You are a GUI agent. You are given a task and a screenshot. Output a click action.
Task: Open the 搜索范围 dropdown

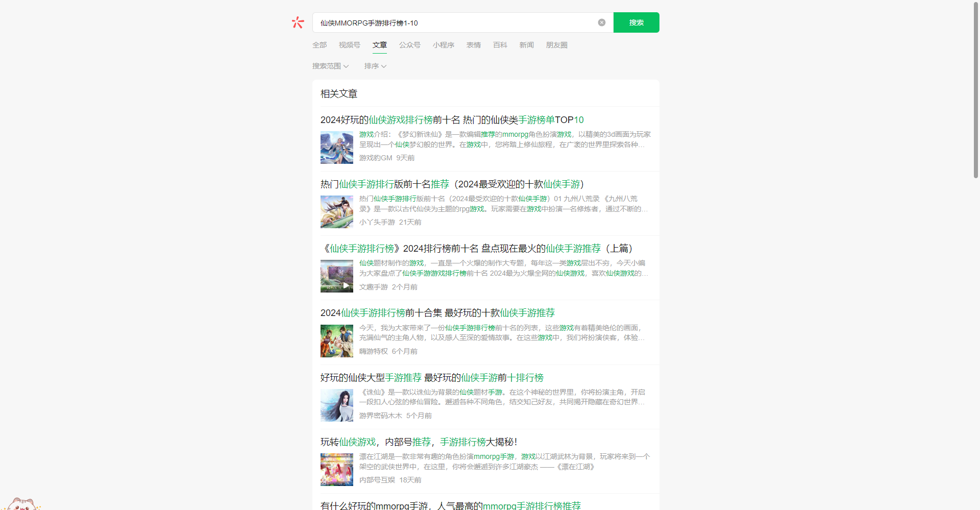pos(330,66)
